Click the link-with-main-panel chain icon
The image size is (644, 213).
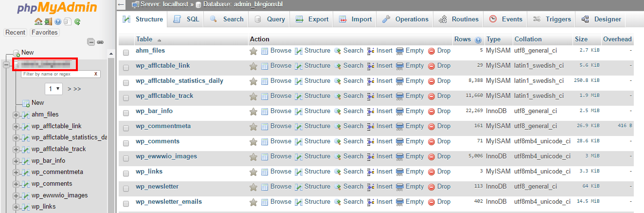tap(100, 42)
